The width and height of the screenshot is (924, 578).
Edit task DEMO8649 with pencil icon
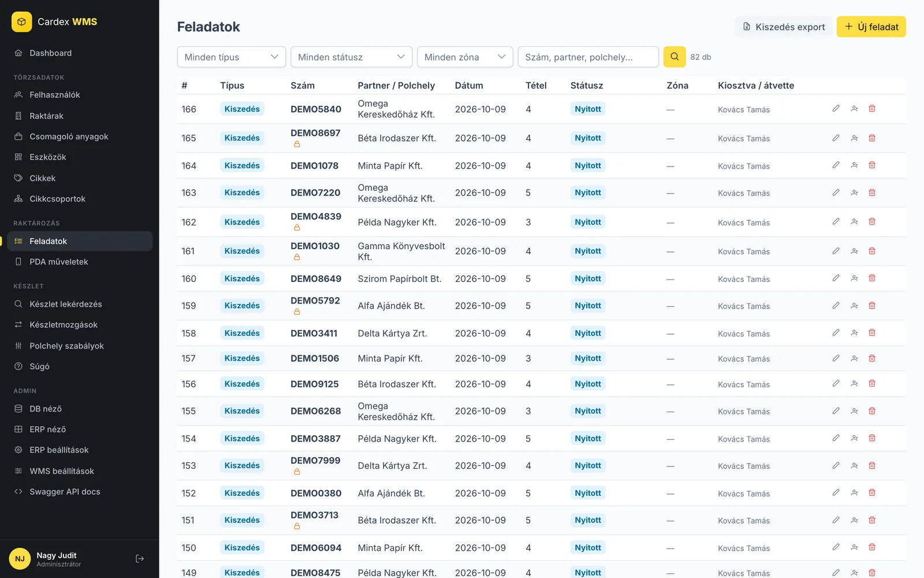pos(836,278)
